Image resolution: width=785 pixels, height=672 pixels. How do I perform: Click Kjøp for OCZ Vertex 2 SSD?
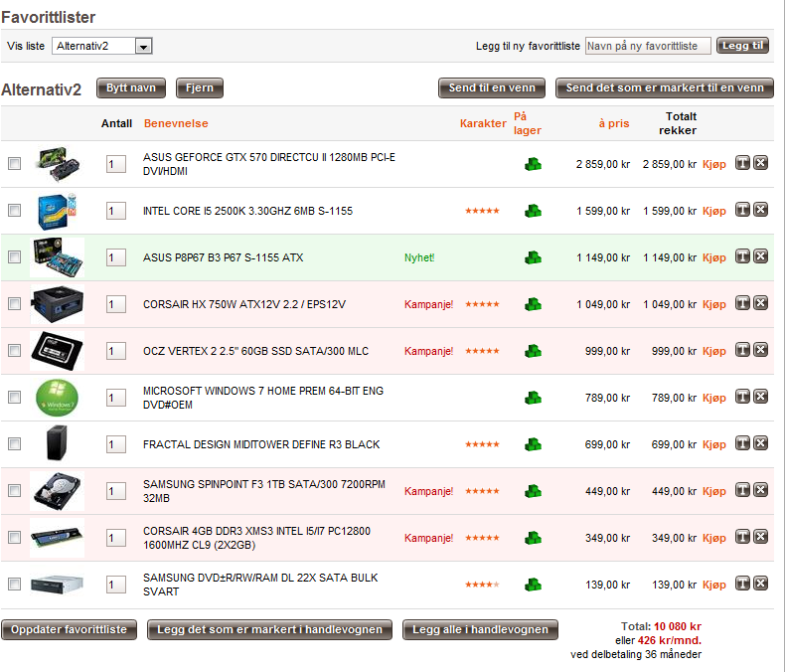pos(713,351)
